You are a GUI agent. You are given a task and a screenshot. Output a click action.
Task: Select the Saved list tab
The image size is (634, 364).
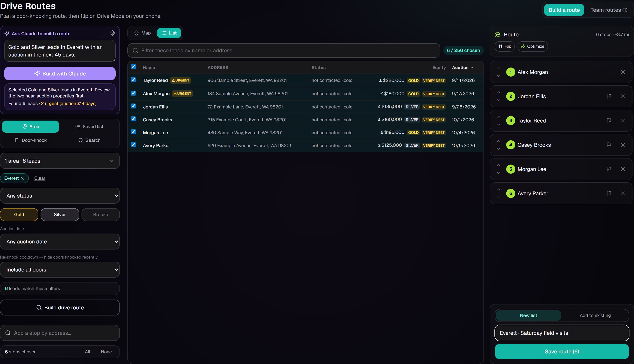point(89,126)
